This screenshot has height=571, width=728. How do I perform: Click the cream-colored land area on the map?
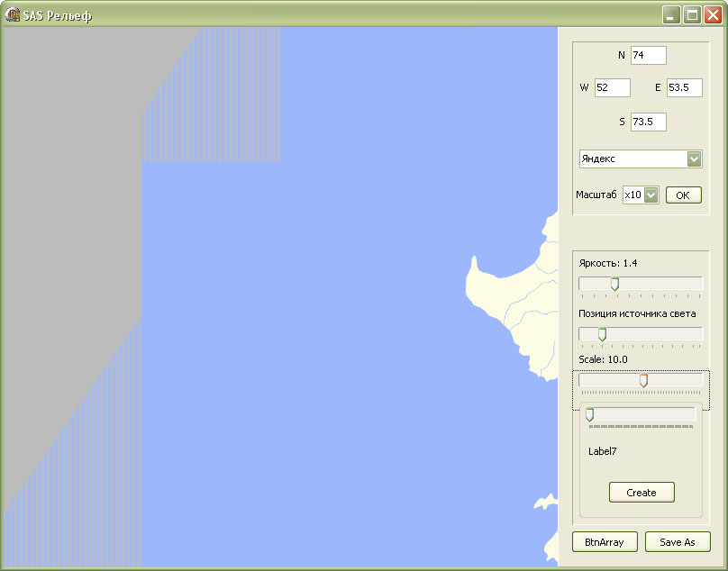[x=491, y=288]
